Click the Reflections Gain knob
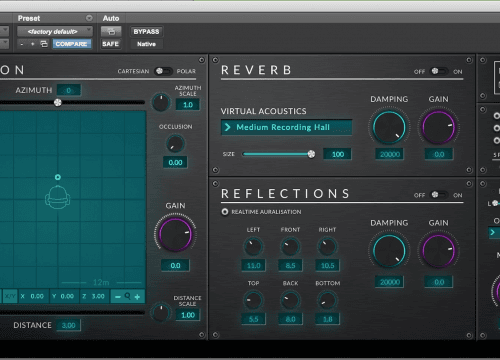The width and height of the screenshot is (500, 360). pyautogui.click(x=439, y=251)
